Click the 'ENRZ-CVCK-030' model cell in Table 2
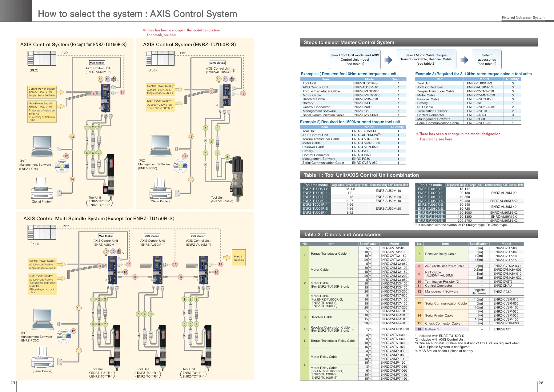Viewport: 554px width, 392px height. click(x=507, y=323)
